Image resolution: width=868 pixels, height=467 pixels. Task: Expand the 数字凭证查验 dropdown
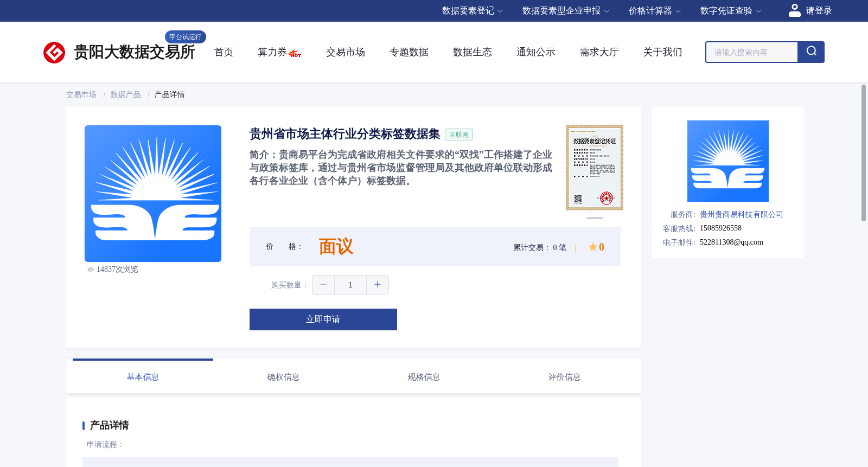click(730, 11)
